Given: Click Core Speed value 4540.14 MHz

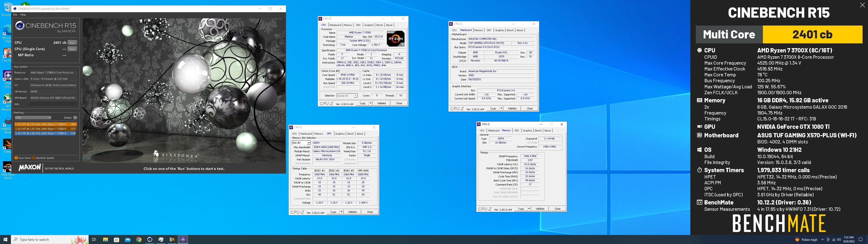Looking at the screenshot, I should [x=348, y=75].
